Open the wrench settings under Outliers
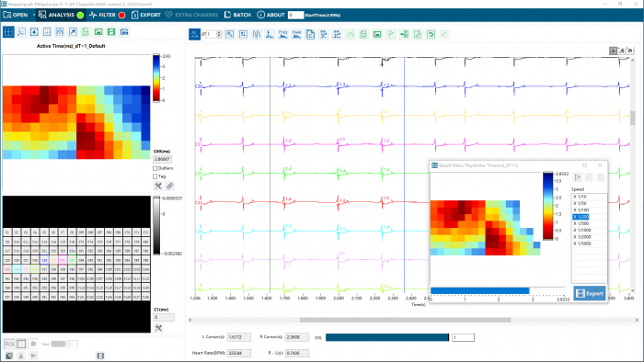 click(158, 187)
